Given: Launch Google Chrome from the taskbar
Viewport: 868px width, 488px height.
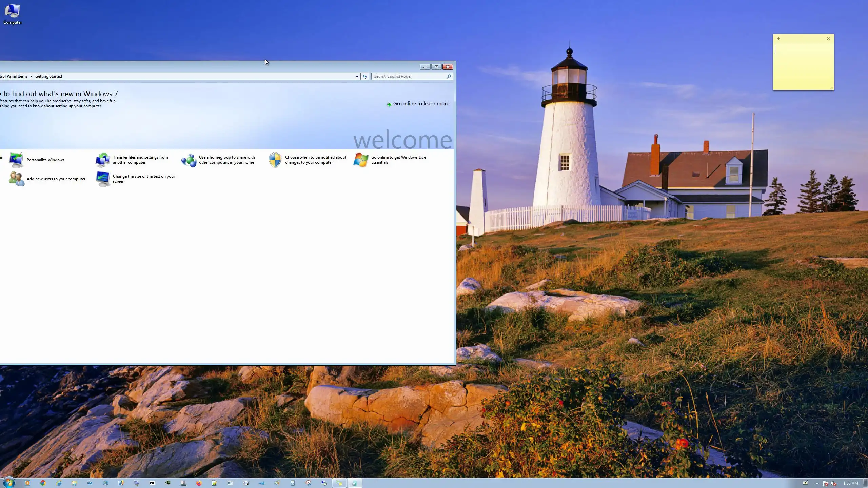Looking at the screenshot, I should click(x=43, y=483).
